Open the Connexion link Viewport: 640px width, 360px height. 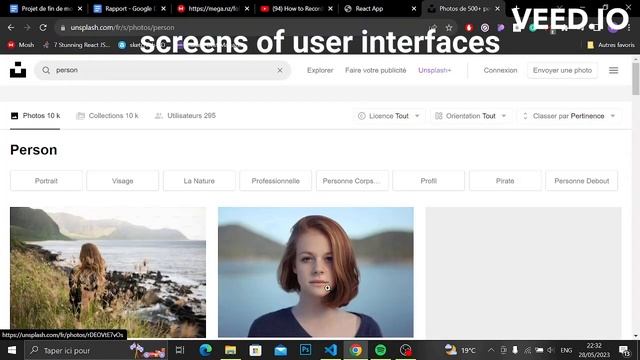point(500,70)
